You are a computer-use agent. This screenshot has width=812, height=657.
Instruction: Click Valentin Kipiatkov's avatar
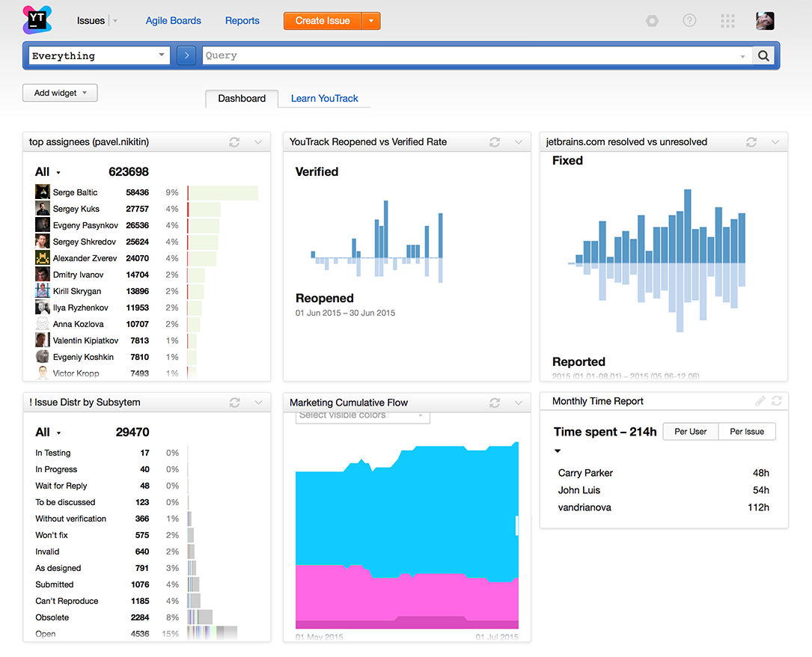[43, 340]
